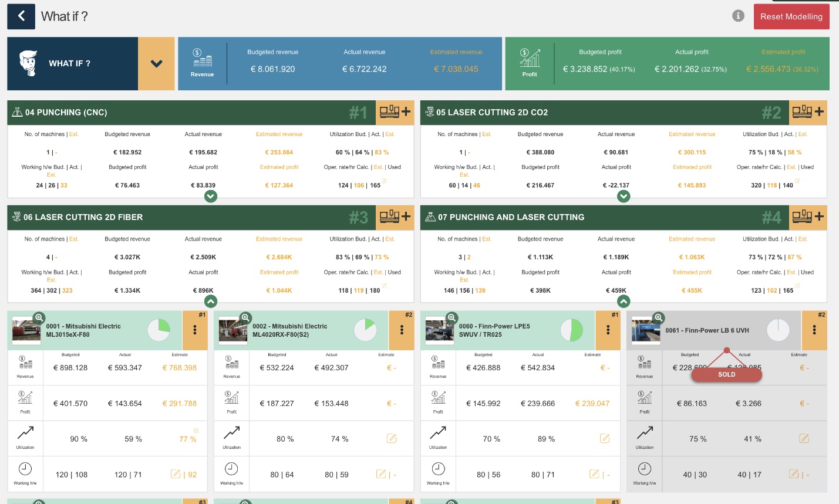Expand the 05 Laser Cutting 2D CO2 section

[x=624, y=197]
